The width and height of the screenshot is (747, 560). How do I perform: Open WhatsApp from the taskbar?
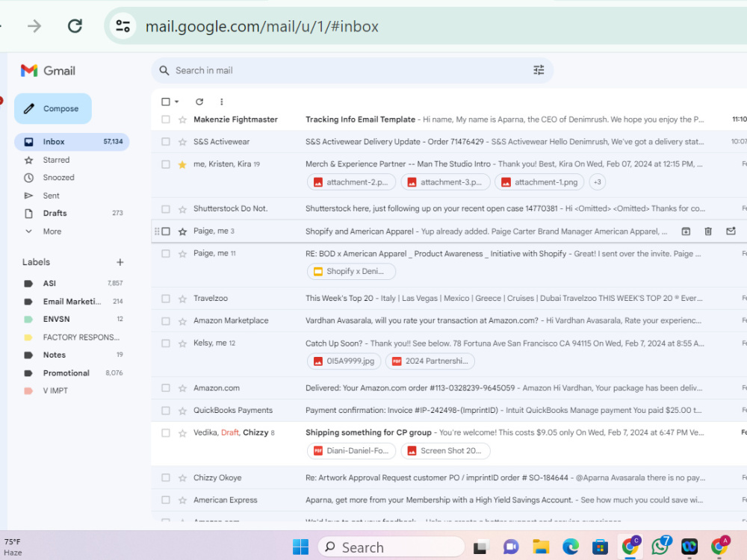click(660, 547)
